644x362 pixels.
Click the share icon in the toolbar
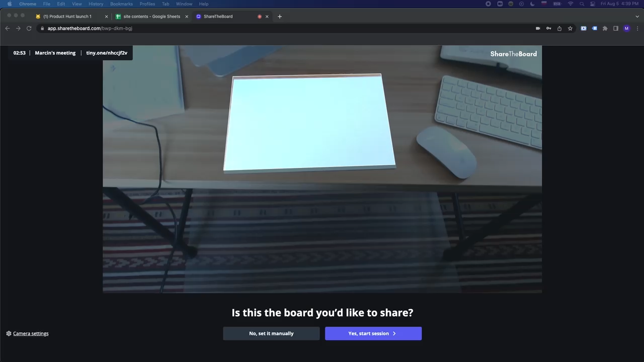click(x=559, y=28)
